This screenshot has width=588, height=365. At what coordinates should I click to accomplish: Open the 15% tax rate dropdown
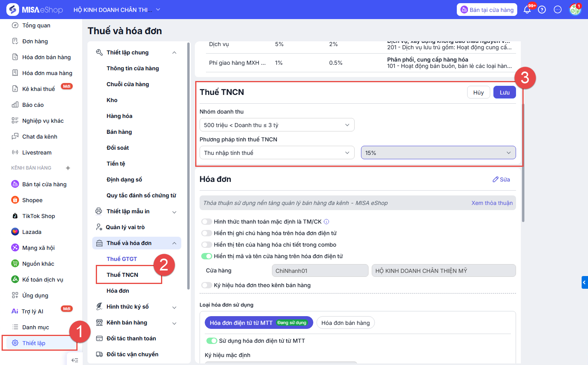pos(438,153)
